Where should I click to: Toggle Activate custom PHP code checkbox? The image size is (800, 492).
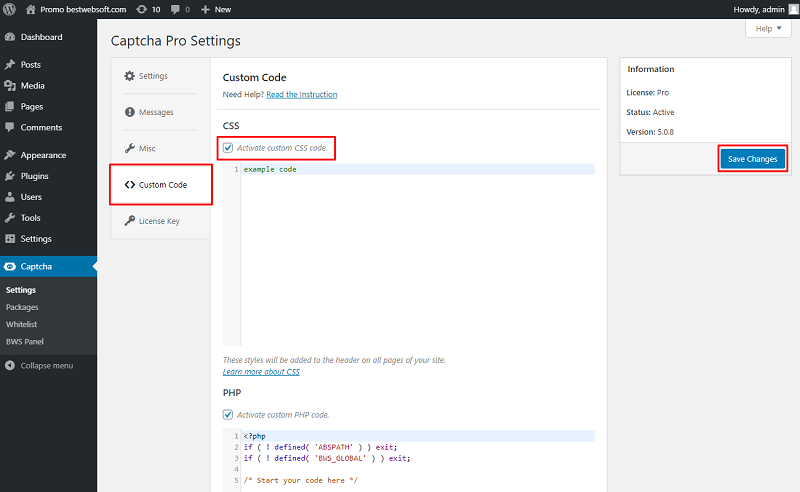pos(228,414)
